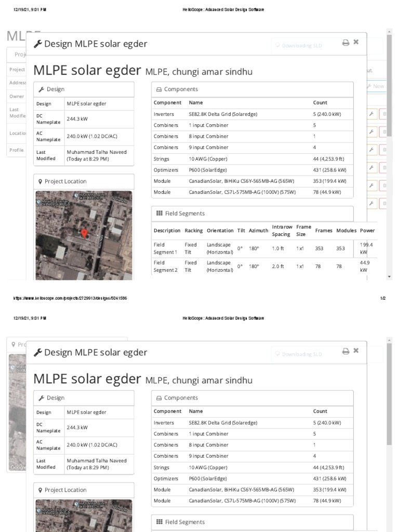Image resolution: width=399 pixels, height=532 pixels.
Task: Click the New button behind the dialog
Action: (376, 86)
